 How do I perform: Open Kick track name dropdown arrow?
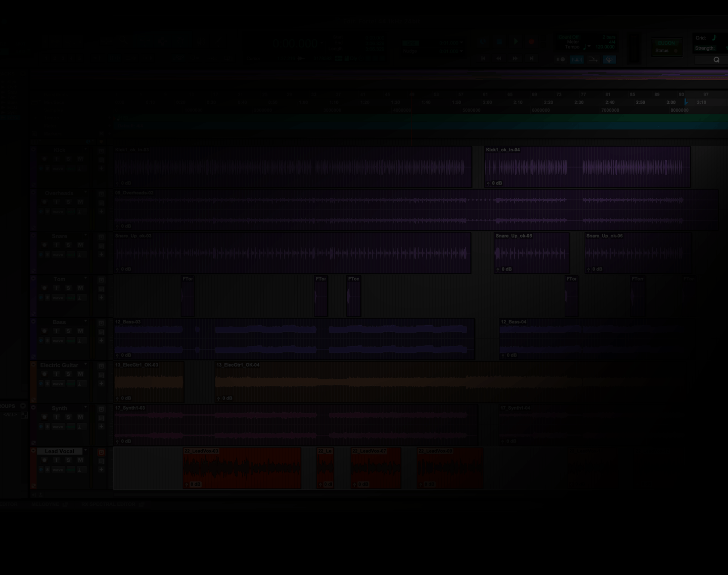click(85, 149)
